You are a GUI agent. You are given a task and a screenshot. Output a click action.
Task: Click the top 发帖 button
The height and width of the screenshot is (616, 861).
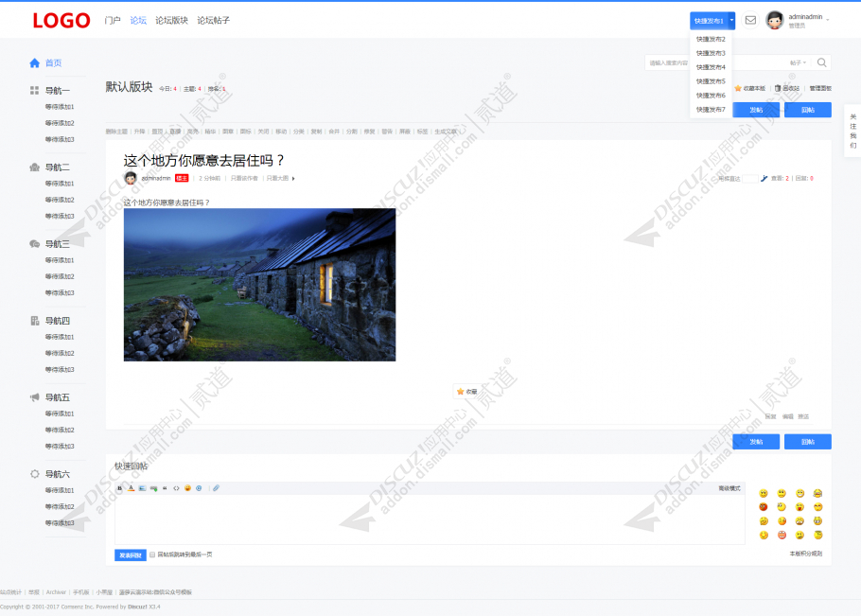[x=756, y=110]
